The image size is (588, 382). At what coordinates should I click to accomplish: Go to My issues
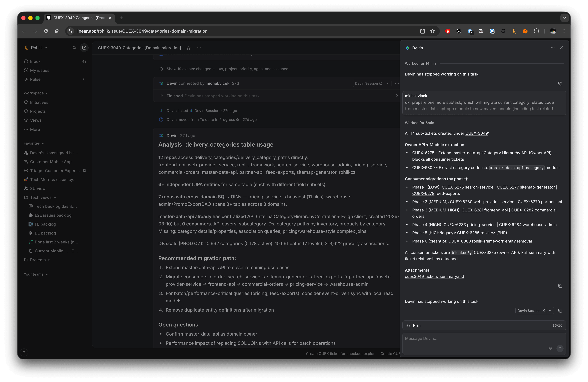coord(40,70)
